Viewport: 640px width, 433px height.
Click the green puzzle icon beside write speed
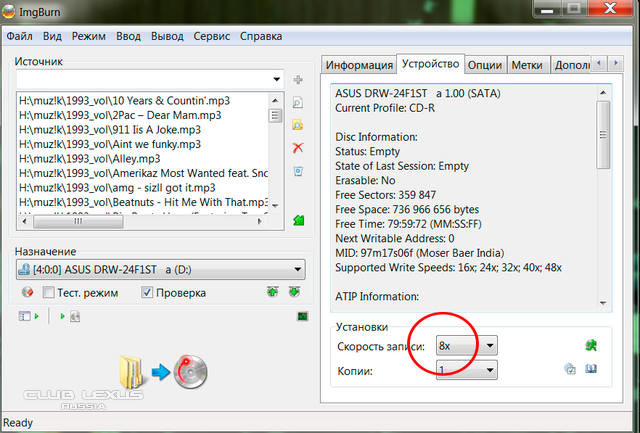[x=591, y=345]
